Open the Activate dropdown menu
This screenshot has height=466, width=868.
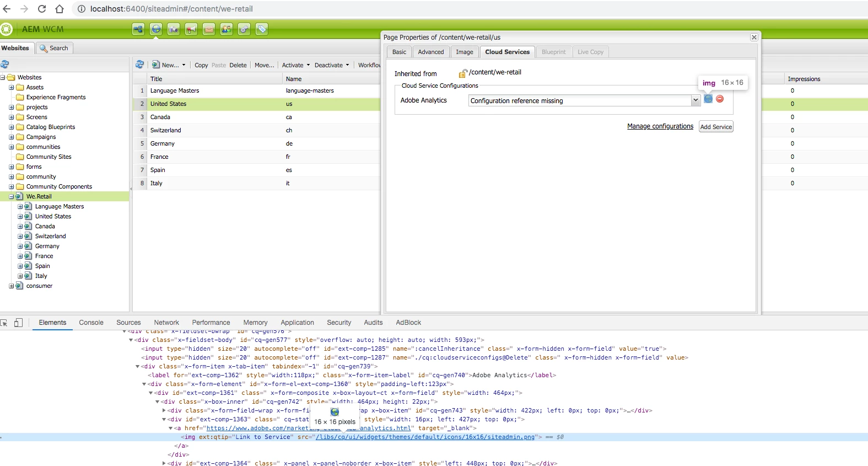tap(296, 65)
